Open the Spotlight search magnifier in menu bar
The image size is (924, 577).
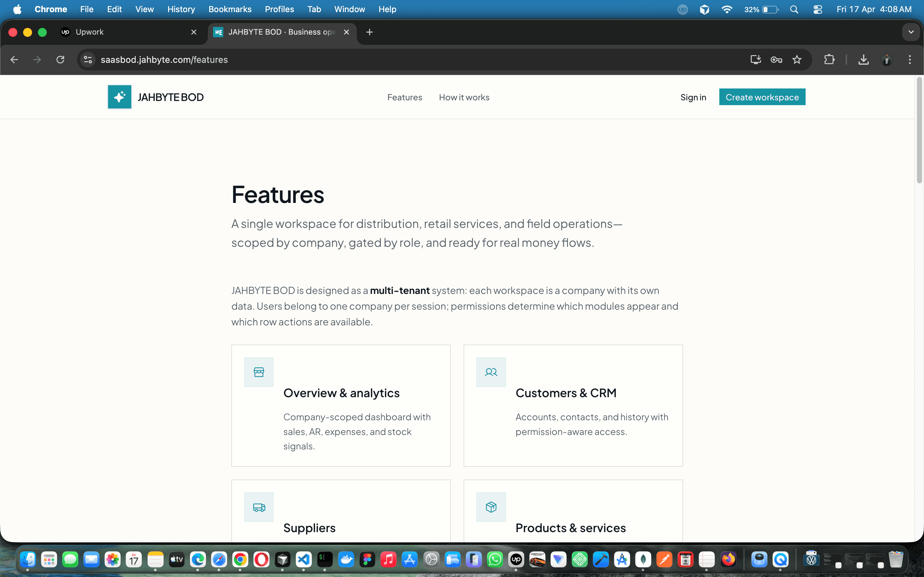794,9
